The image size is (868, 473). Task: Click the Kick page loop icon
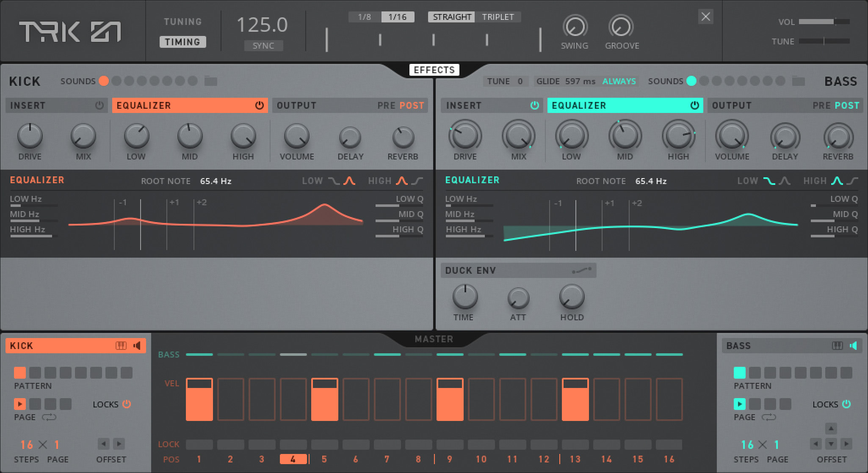(x=49, y=417)
